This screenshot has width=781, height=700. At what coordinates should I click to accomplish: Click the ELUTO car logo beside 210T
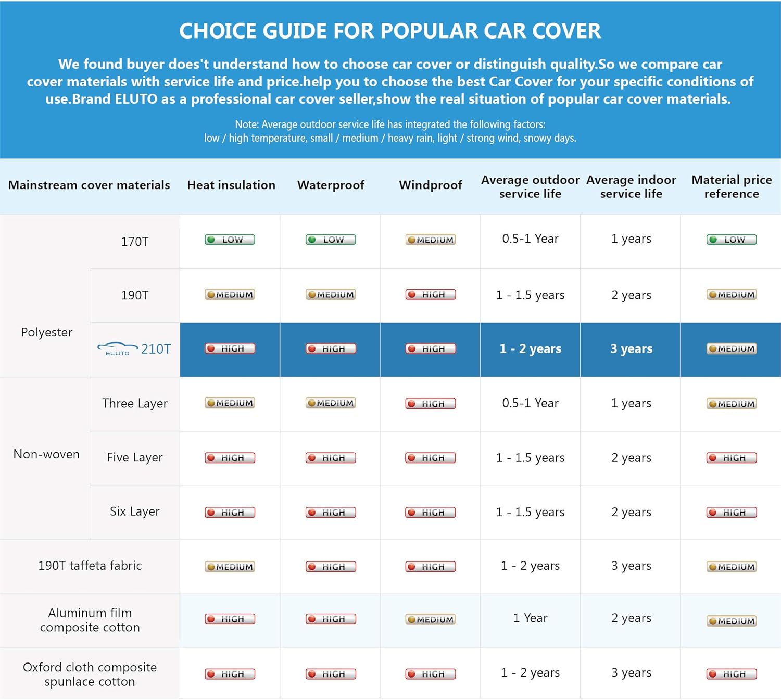coord(118,349)
